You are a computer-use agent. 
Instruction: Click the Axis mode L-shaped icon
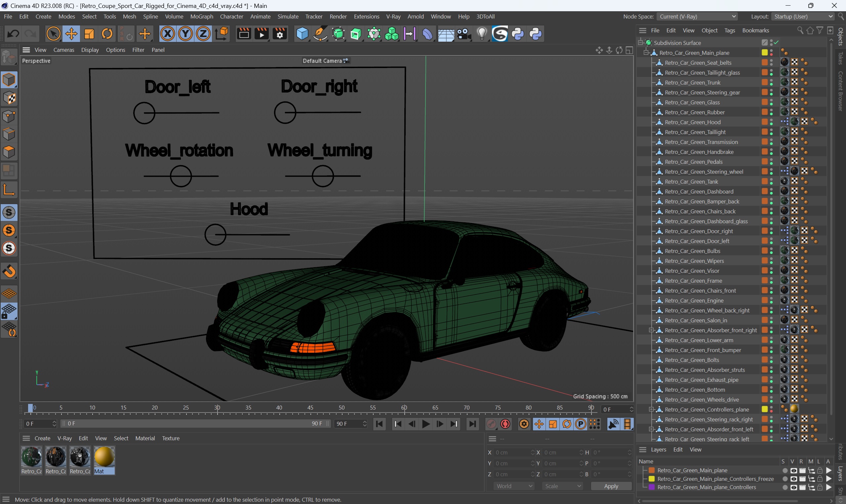[x=9, y=190]
